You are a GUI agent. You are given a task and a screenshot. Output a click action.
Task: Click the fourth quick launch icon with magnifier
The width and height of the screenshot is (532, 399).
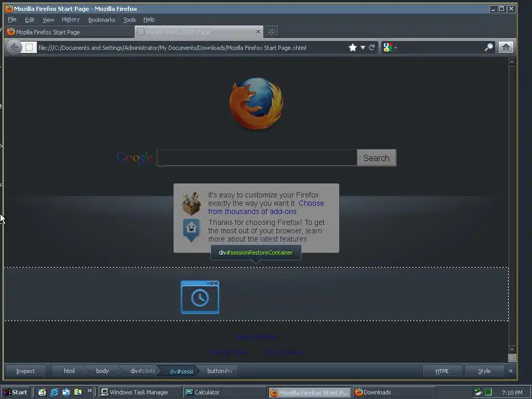[x=78, y=392]
